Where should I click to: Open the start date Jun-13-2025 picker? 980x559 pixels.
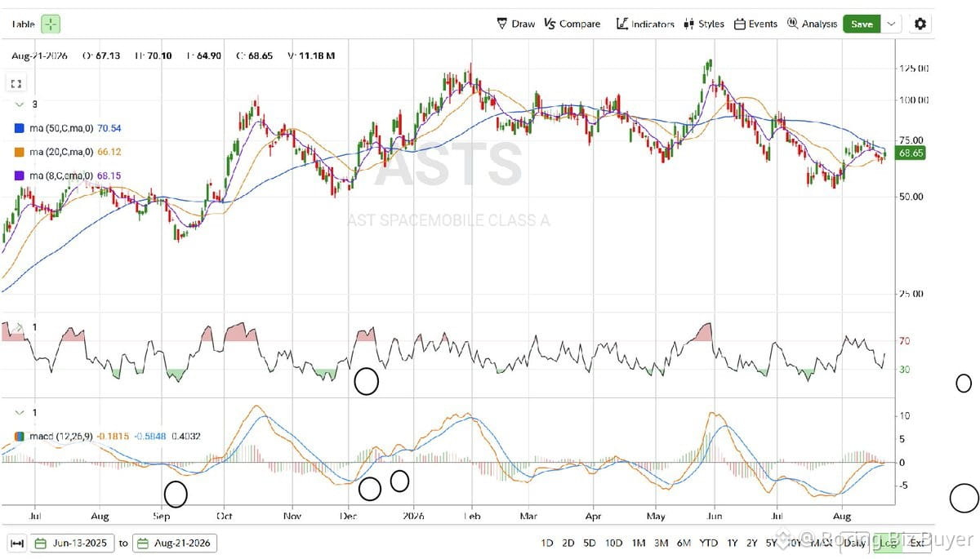(74, 543)
